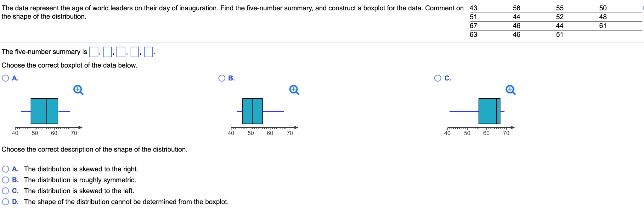
Task: Select 'The shape cannot be determined from the boxplot'
Action: click(x=5, y=201)
